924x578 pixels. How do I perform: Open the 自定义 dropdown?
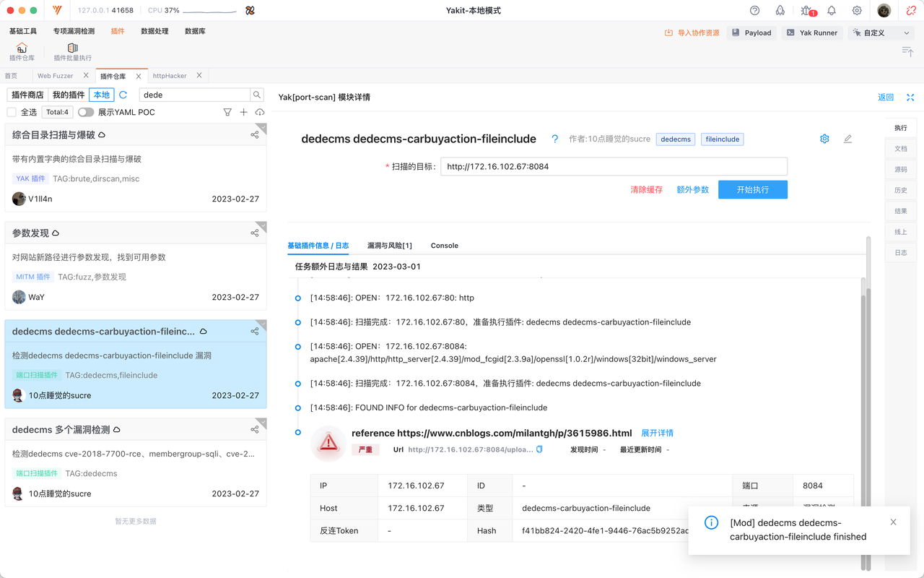click(x=881, y=33)
